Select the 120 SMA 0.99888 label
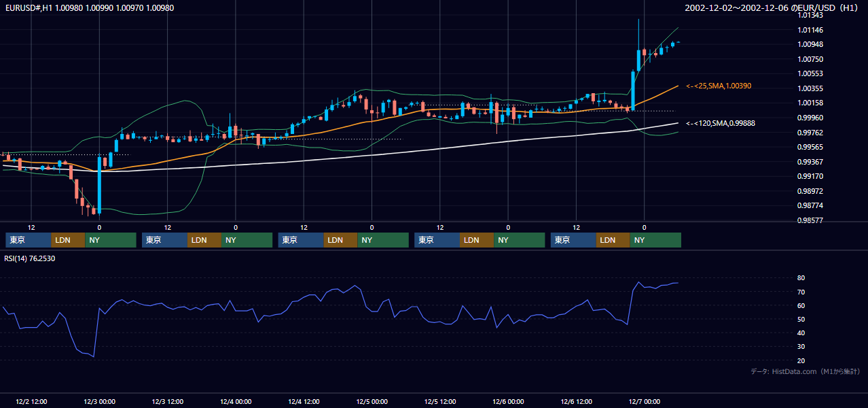Screen dimensions: 868x408 pos(721,124)
